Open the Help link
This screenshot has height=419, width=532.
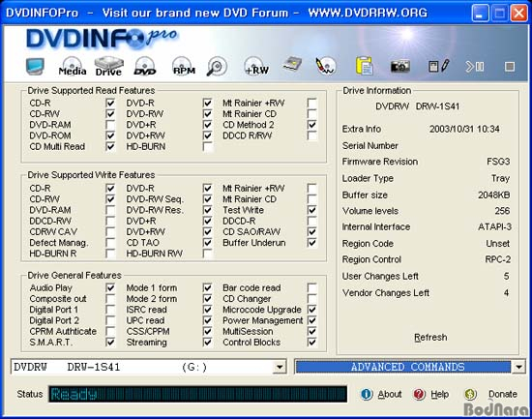coord(440,394)
